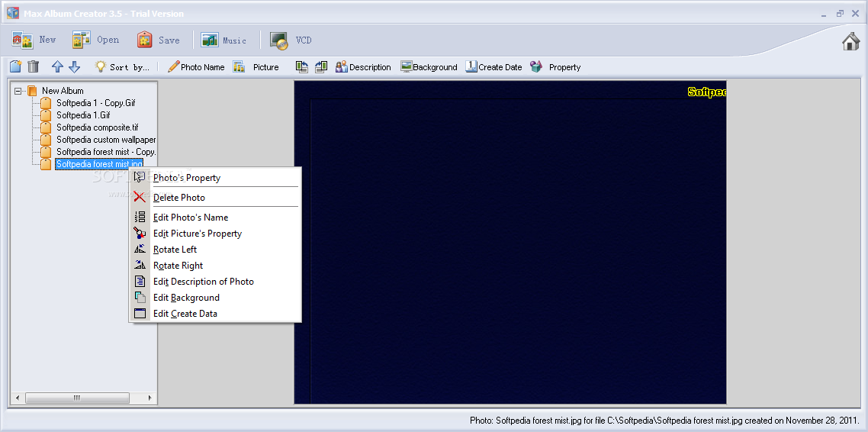Viewport: 868px width, 432px height.
Task: Open the Background toolbar button
Action: 429,67
